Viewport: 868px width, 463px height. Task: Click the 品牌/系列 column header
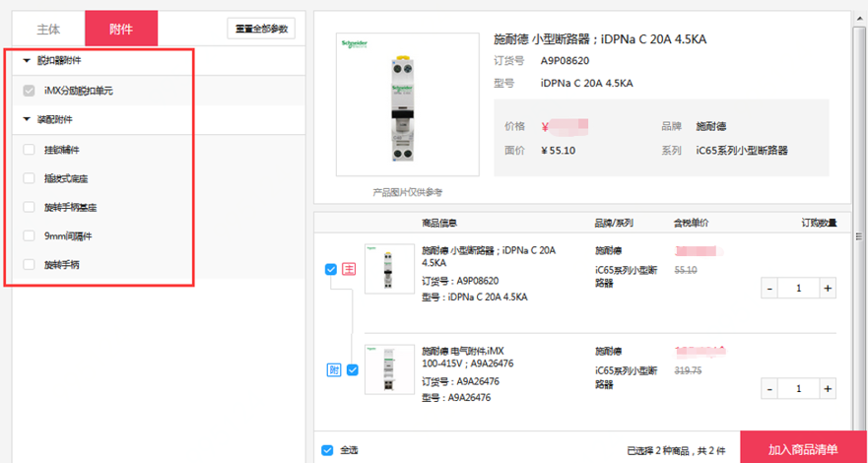tap(614, 223)
